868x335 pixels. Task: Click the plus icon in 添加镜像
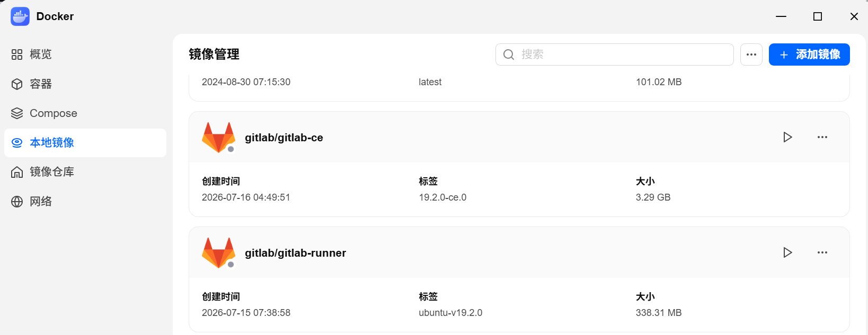click(784, 55)
